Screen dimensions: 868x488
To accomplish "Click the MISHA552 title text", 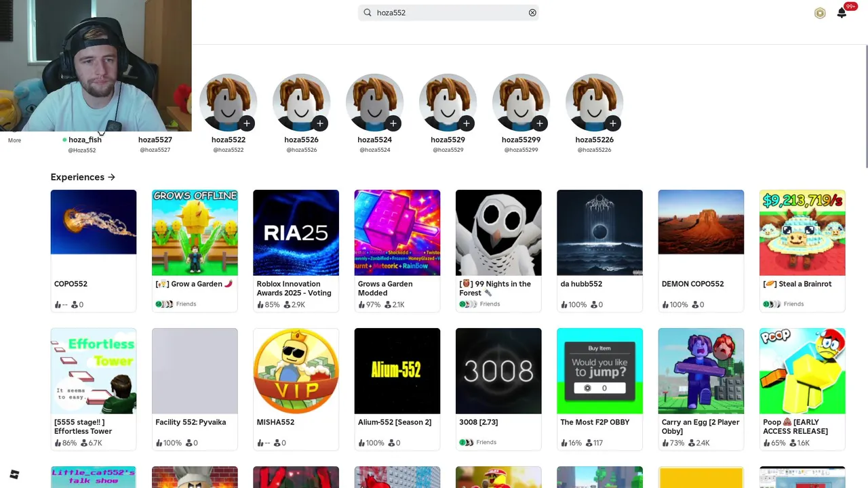I will click(x=275, y=422).
